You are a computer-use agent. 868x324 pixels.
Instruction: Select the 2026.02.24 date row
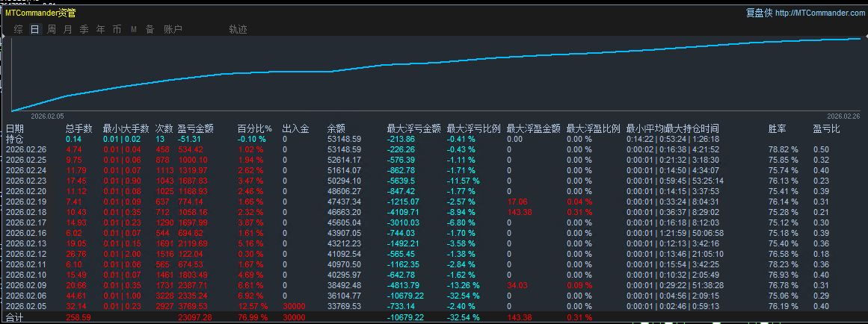[x=26, y=170]
